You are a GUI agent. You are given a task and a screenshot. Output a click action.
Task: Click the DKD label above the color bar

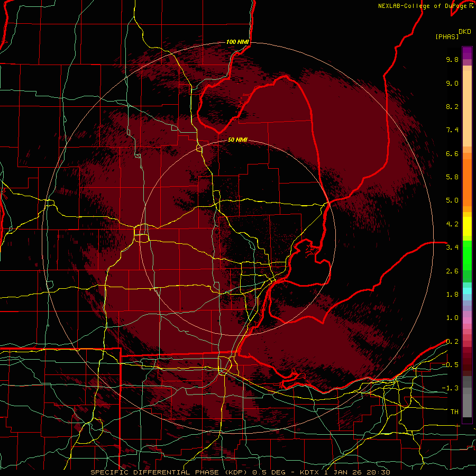point(465,32)
